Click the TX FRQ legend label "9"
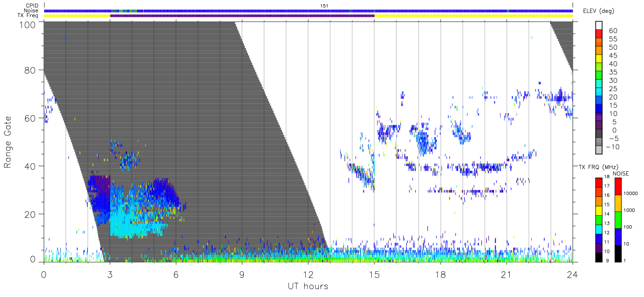The image size is (644, 297). click(607, 261)
